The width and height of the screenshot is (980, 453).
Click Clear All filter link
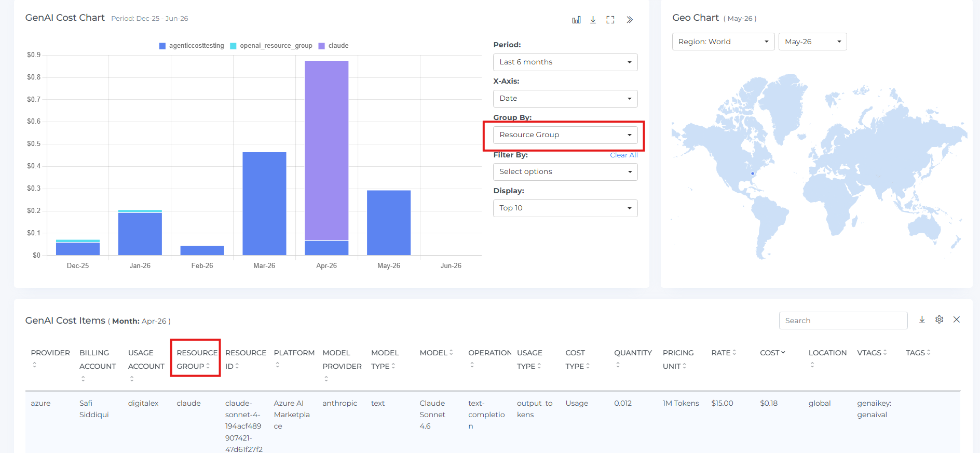pos(624,155)
